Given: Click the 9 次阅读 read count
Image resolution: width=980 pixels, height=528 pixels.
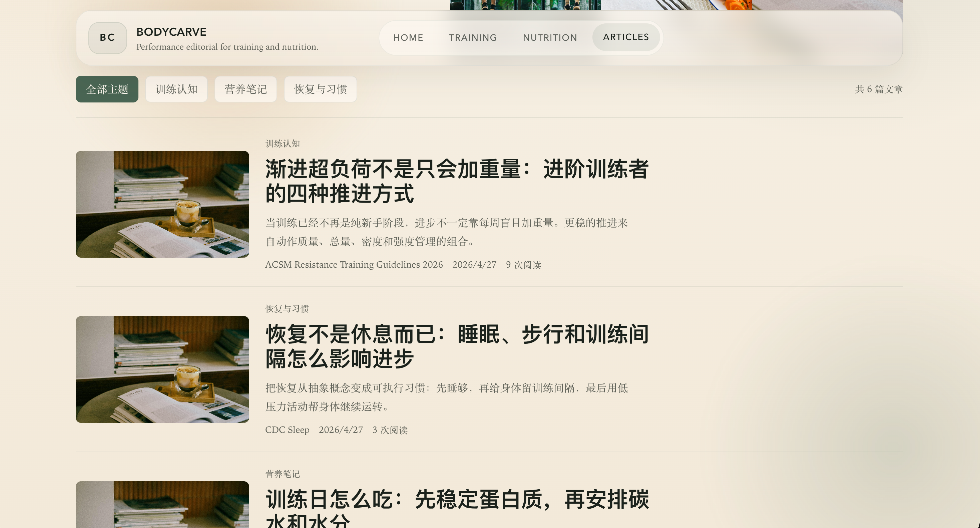Looking at the screenshot, I should pos(523,265).
